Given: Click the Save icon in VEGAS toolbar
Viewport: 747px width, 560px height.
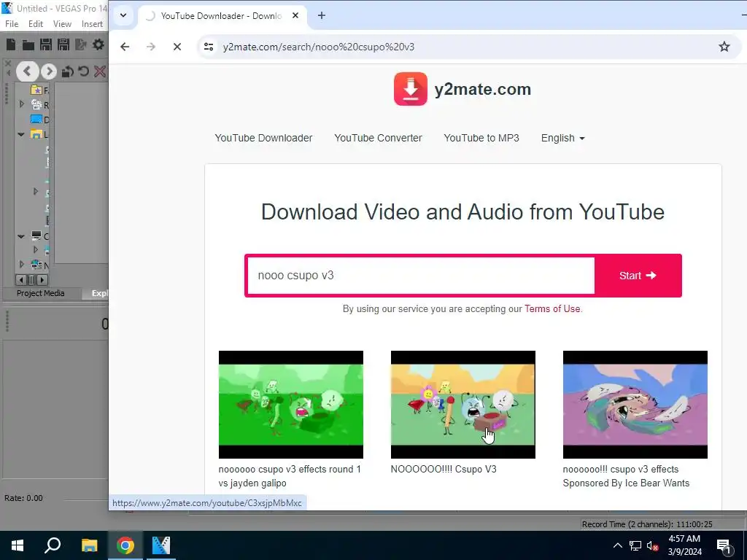Looking at the screenshot, I should click(x=46, y=44).
